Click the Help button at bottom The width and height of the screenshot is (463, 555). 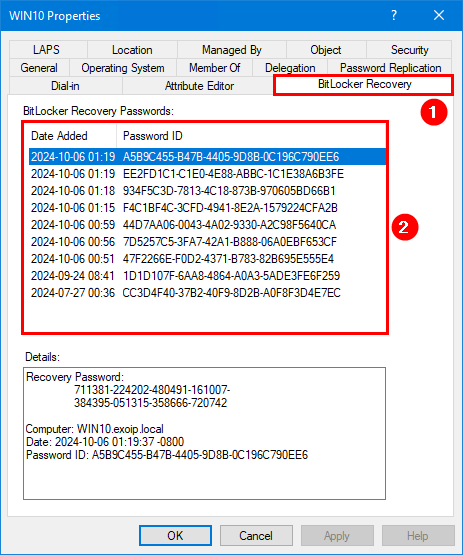[x=418, y=535]
